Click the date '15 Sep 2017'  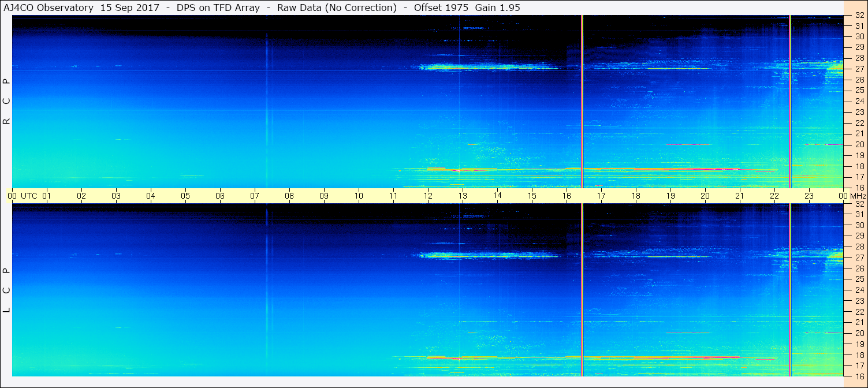pos(130,8)
